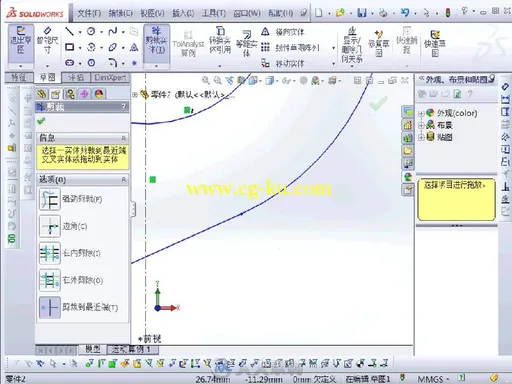Click Display/Delete Relations tool
This screenshot has height=384, width=512.
[352, 45]
